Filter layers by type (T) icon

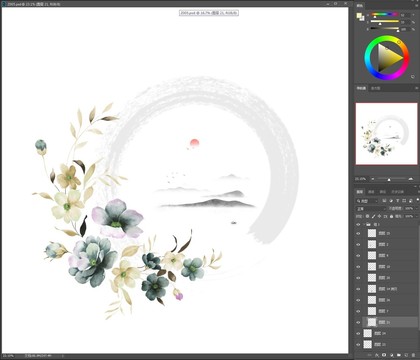pos(398,201)
